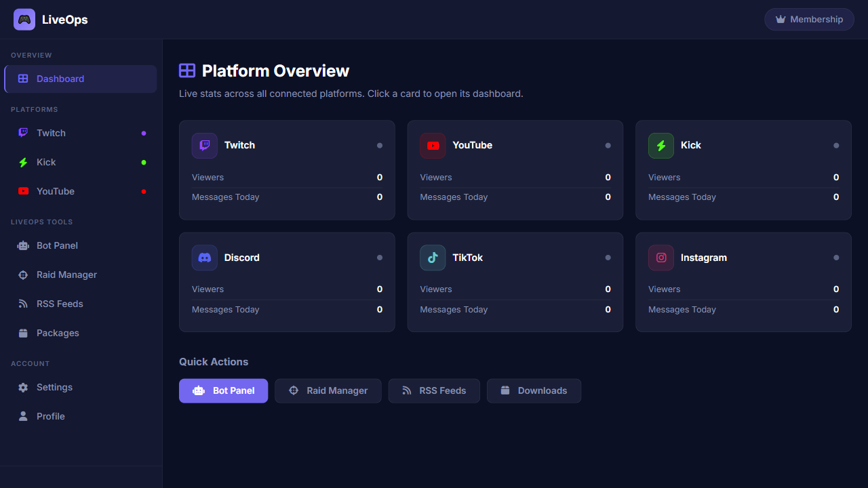Click the purple status dot beside sidebar Twitch
Viewport: 868px width, 488px height.
pyautogui.click(x=144, y=133)
